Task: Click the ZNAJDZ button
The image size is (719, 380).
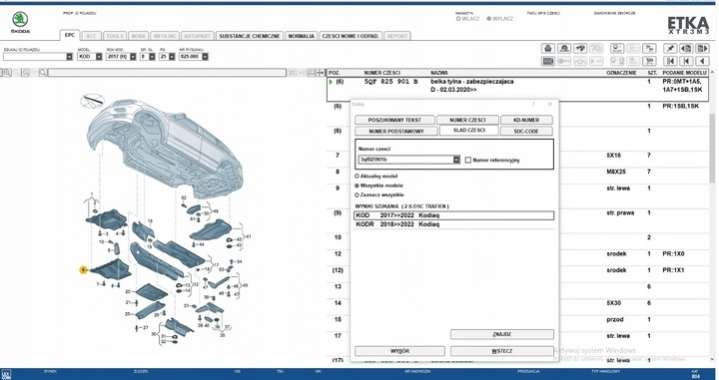Action: pyautogui.click(x=502, y=334)
